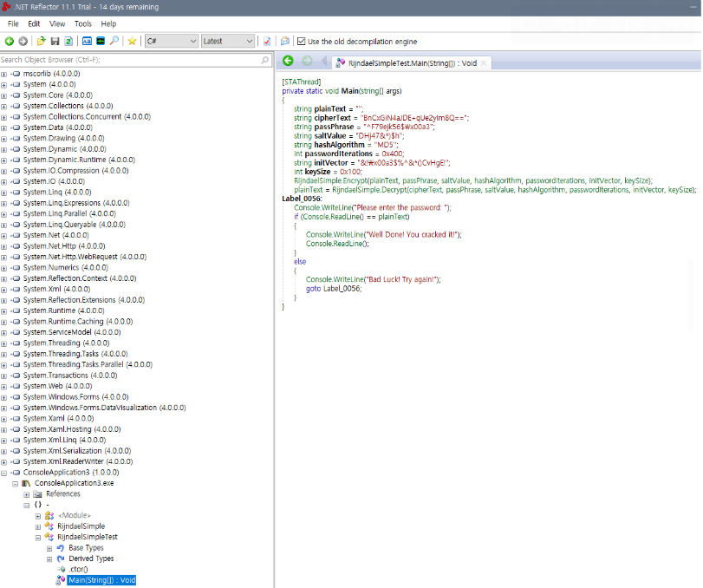Click the yellow star bookmarks icon

point(132,42)
